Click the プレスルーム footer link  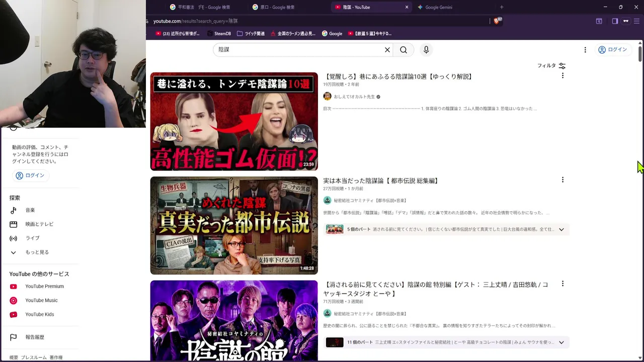point(34,357)
